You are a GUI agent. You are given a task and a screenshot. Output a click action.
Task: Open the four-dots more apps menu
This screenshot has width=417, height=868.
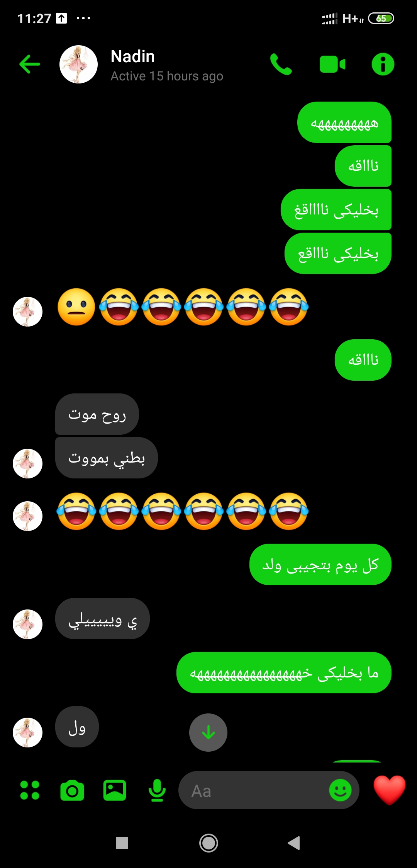coord(30,790)
